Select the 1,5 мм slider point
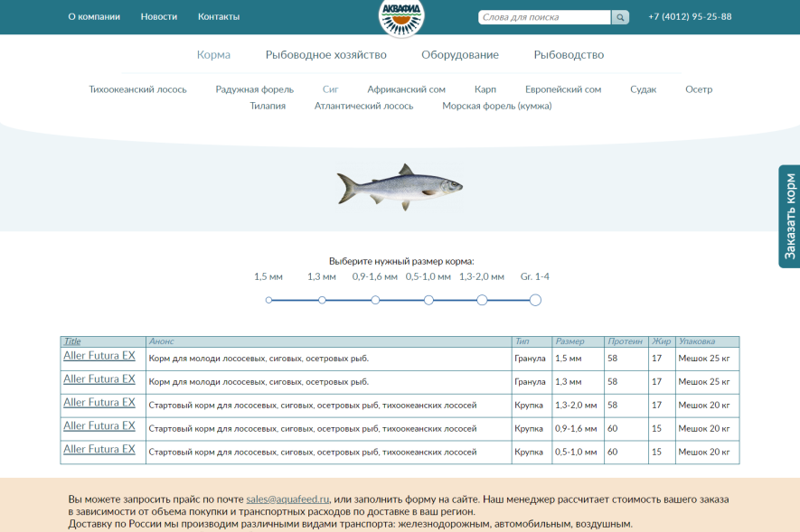800x532 pixels. (x=268, y=300)
